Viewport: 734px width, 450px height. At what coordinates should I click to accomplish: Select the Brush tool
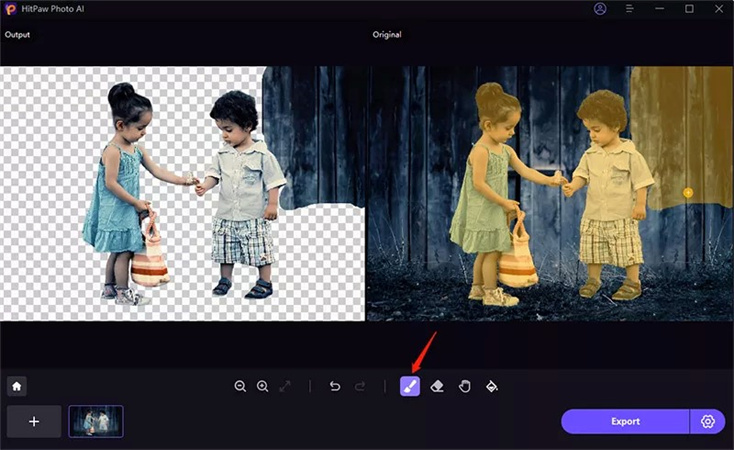pyautogui.click(x=410, y=386)
